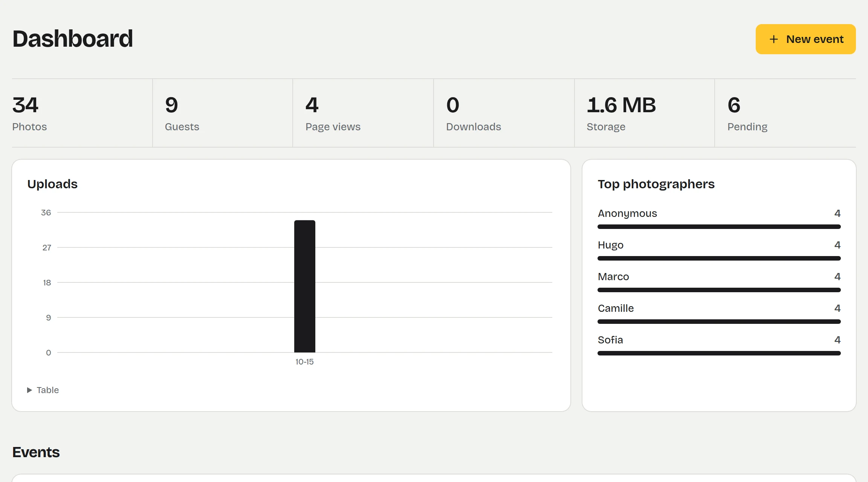Viewport: 868px width, 482px height.
Task: Click the black 10-15 upload bar
Action: 305,286
